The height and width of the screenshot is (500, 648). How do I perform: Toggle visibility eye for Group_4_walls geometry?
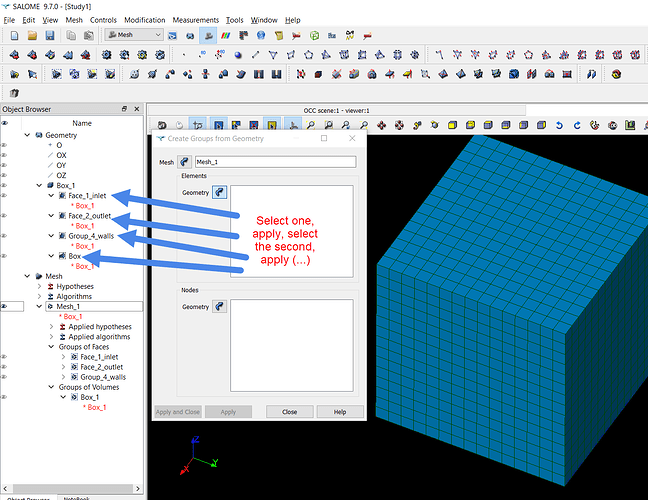click(x=5, y=236)
